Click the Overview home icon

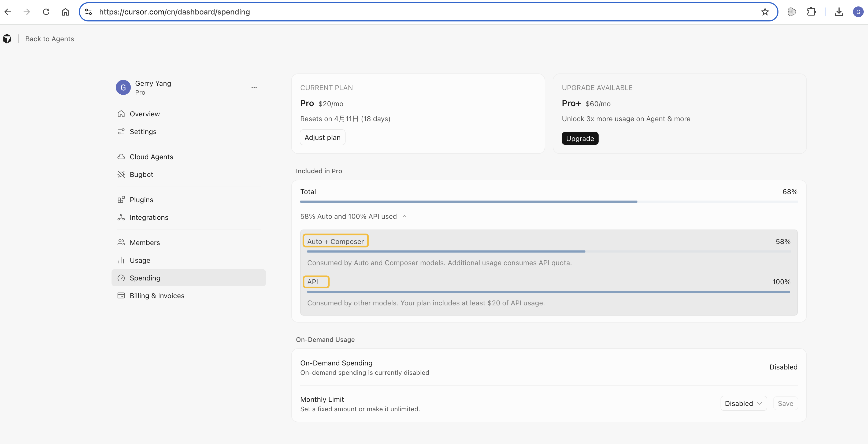tap(121, 114)
